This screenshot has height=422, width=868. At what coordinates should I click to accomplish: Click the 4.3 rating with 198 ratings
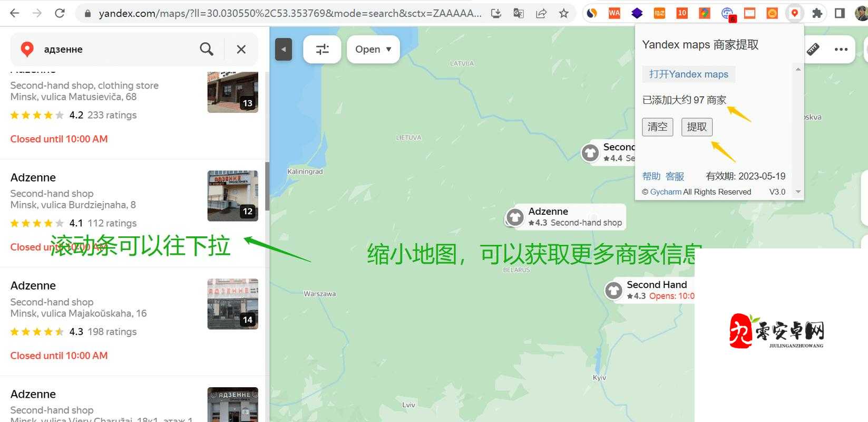(x=73, y=332)
